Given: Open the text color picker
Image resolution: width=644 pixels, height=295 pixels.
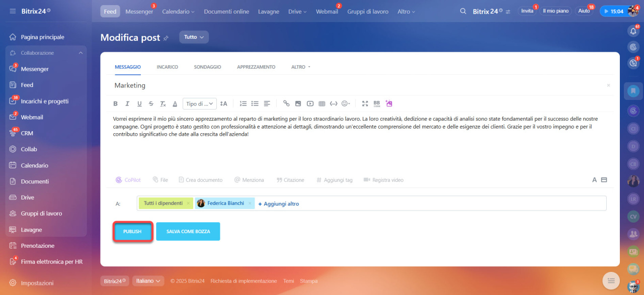Looking at the screenshot, I should tap(175, 104).
